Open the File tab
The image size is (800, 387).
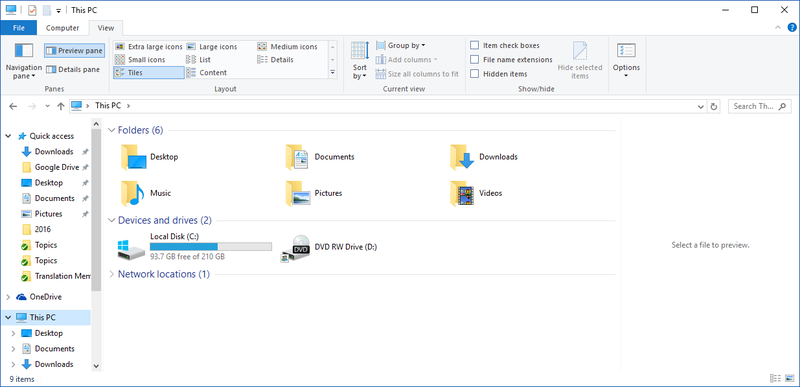pyautogui.click(x=19, y=28)
